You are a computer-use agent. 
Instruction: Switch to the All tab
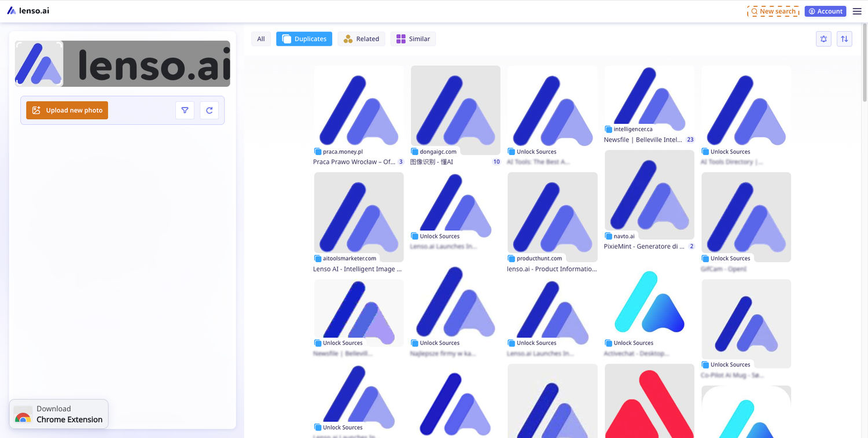[261, 39]
